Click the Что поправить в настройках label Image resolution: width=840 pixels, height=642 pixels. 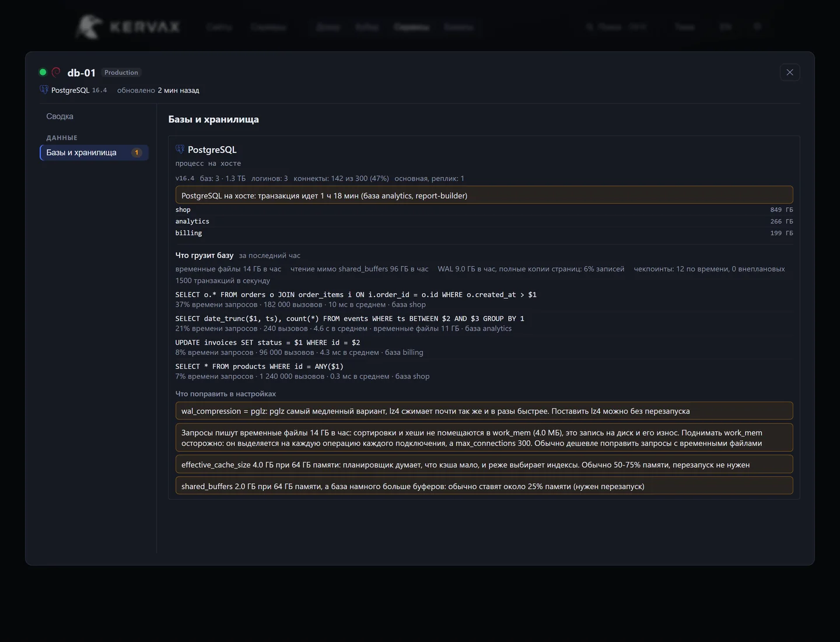pos(226,394)
